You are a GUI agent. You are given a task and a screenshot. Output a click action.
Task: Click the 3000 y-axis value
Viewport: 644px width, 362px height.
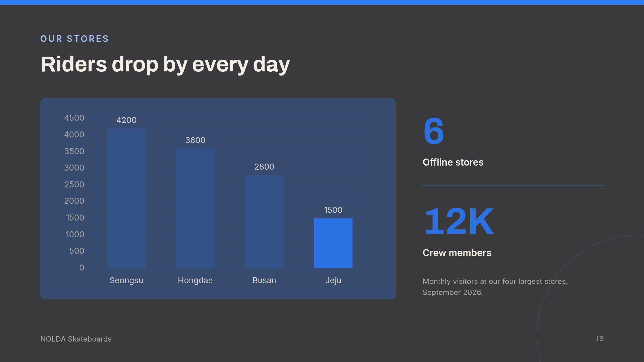point(74,168)
